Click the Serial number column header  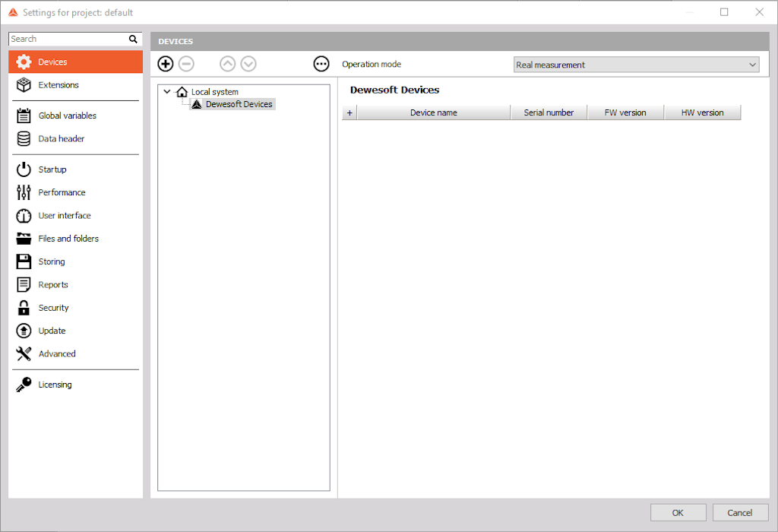tap(549, 112)
